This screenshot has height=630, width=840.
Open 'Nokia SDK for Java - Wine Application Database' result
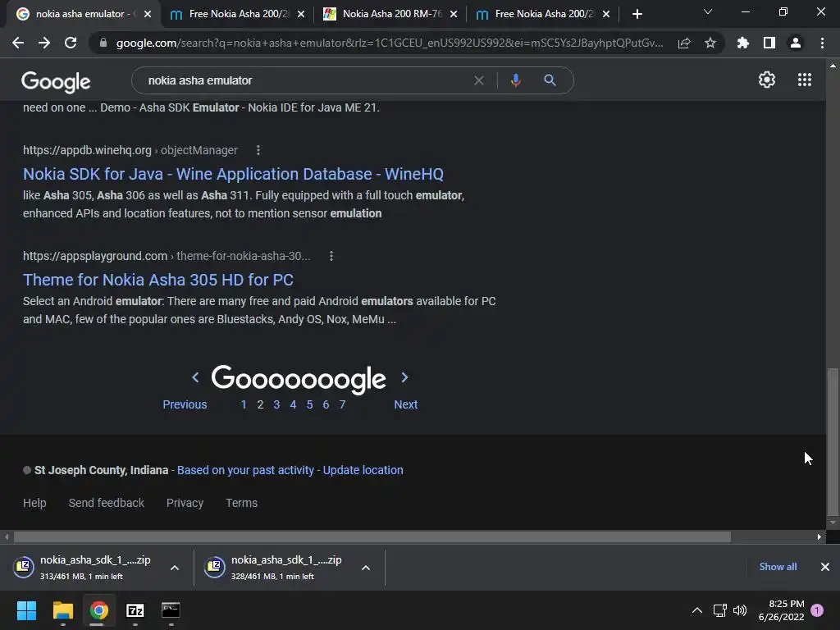point(233,174)
